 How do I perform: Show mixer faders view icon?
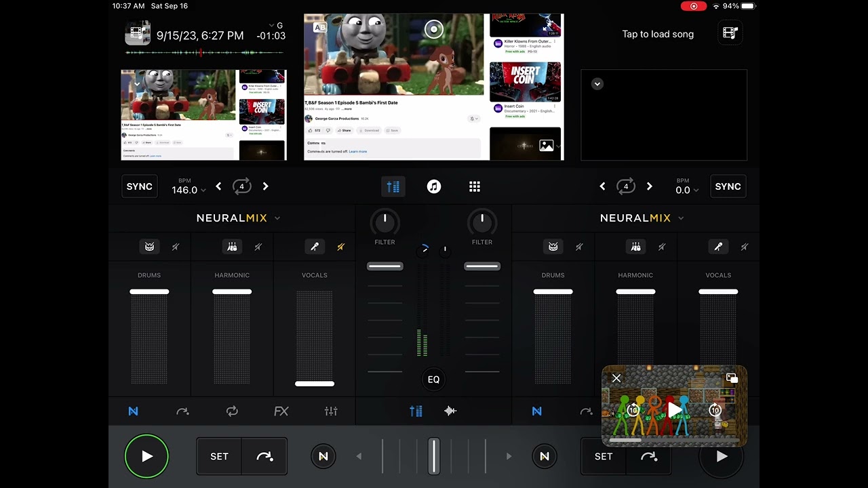[416, 411]
